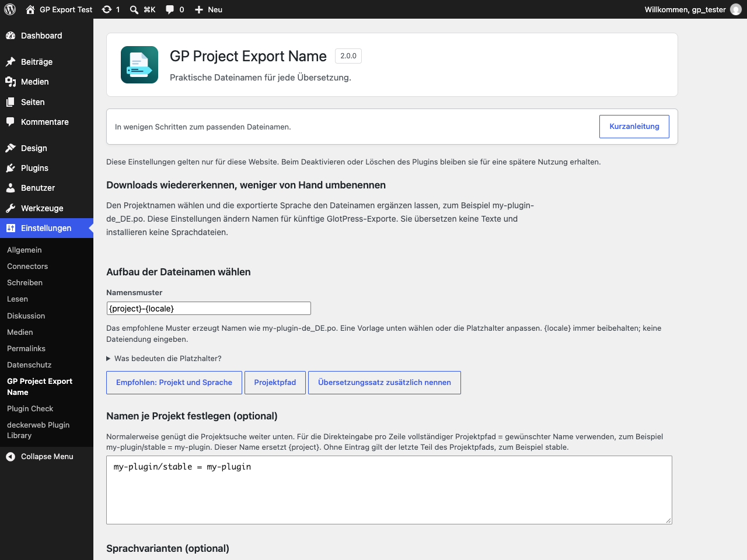This screenshot has height=560, width=747.
Task: Open the Plugin Check submenu item
Action: click(30, 408)
